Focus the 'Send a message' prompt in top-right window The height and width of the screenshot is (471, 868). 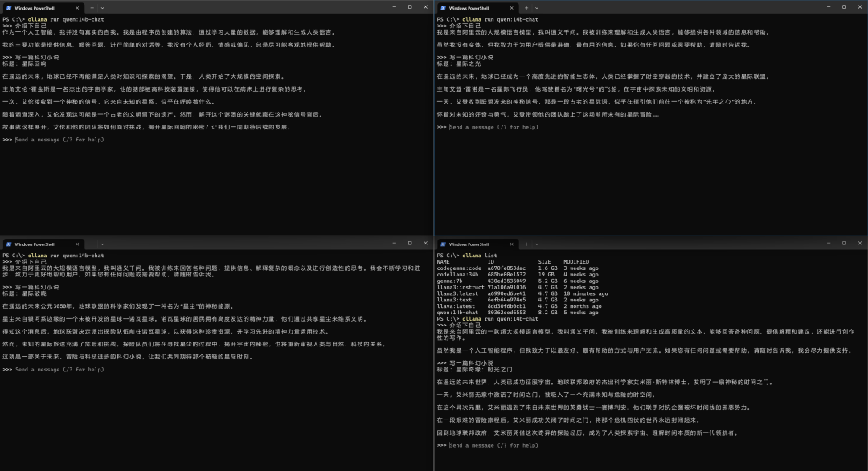point(493,127)
